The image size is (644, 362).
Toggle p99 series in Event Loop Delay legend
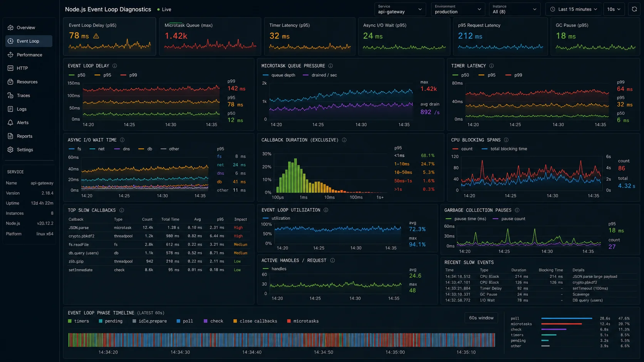tap(129, 75)
